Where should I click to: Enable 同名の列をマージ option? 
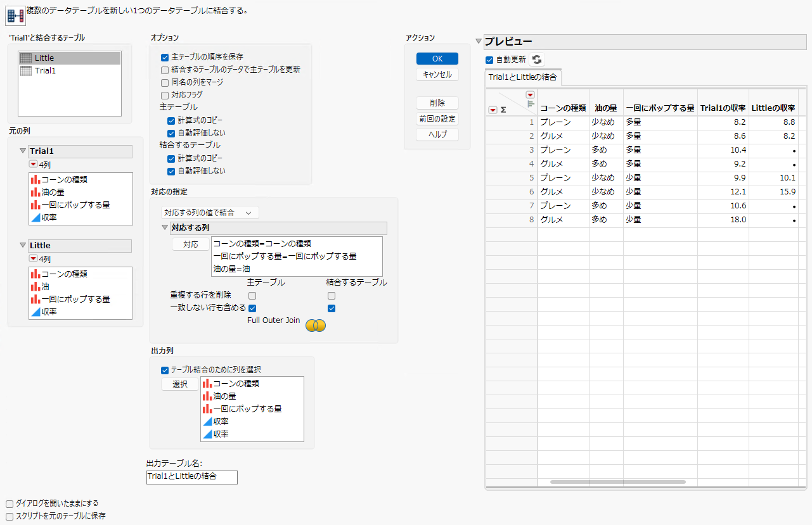165,82
